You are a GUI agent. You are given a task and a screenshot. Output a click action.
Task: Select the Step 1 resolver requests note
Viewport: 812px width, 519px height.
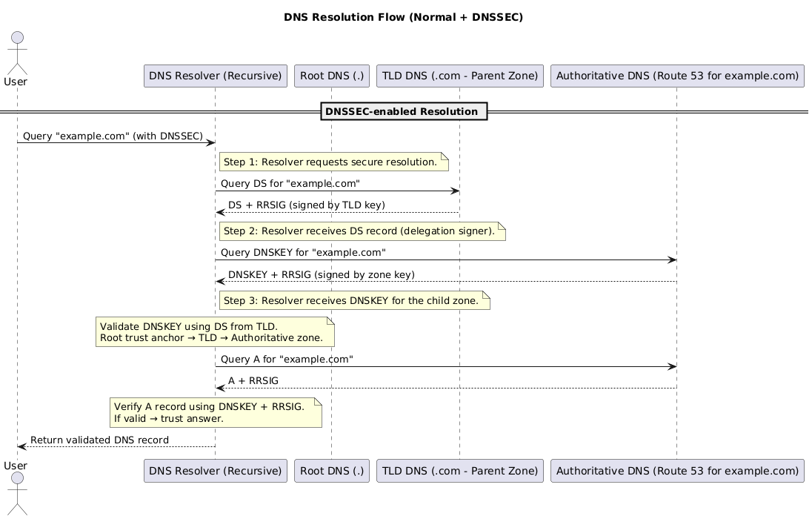[x=333, y=162]
